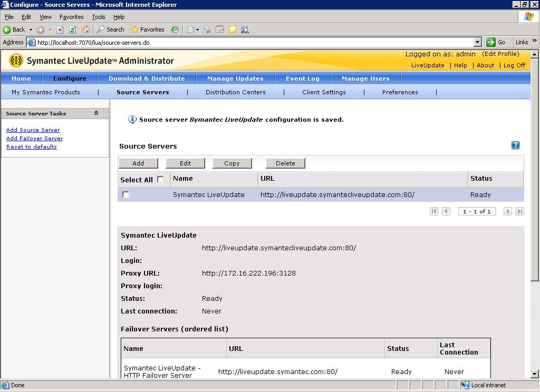Go to the home page via house icon
540x392 pixels.
point(85,30)
